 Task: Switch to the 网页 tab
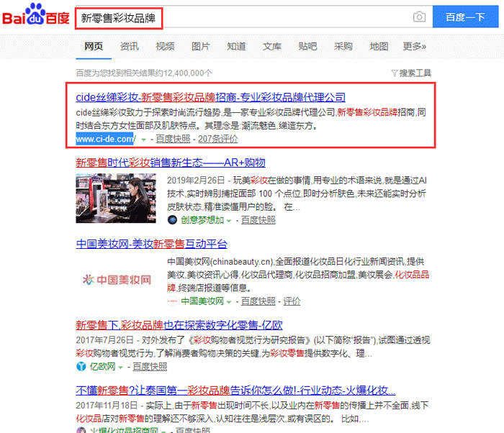point(94,47)
